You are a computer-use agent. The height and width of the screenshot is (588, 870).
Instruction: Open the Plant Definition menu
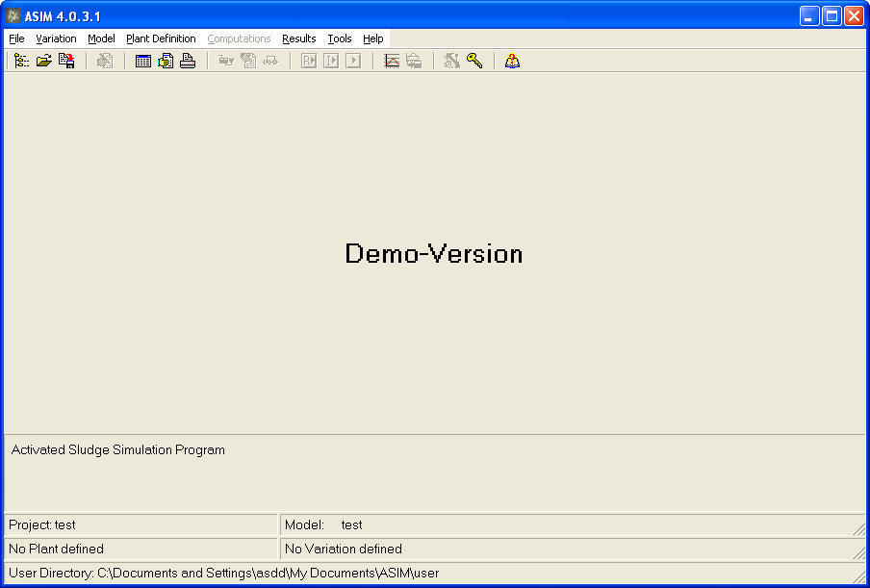coord(161,38)
